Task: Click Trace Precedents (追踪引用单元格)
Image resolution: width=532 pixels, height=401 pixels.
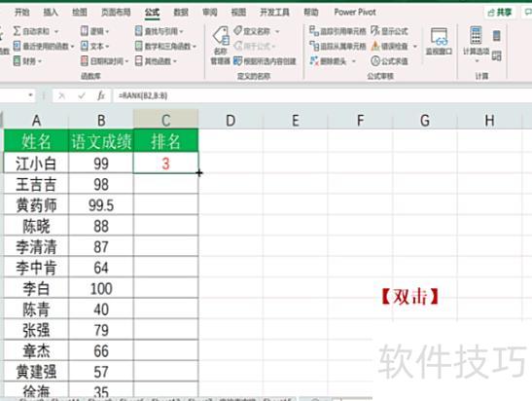Action: point(337,31)
